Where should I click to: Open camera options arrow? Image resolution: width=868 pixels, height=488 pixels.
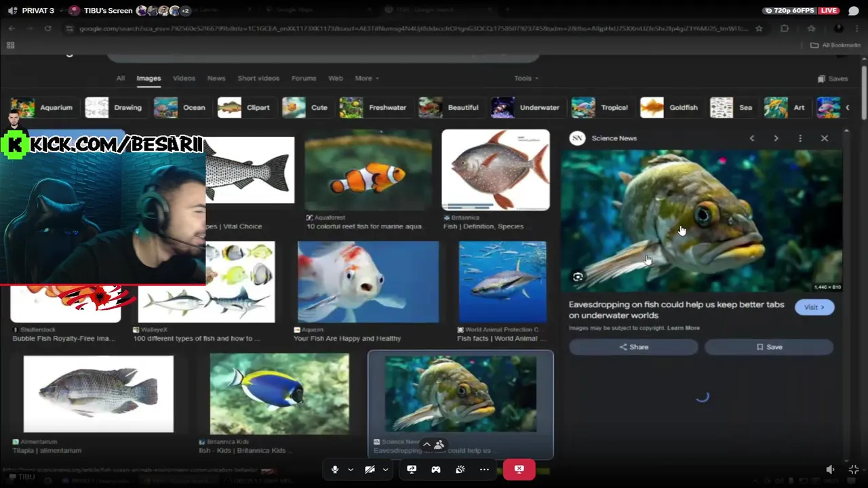(x=385, y=469)
